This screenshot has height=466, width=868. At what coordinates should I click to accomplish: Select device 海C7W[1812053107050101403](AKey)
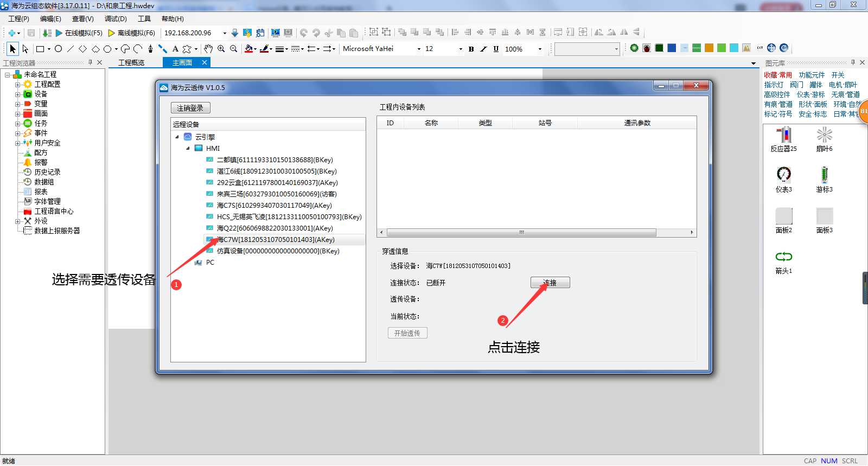(x=276, y=240)
